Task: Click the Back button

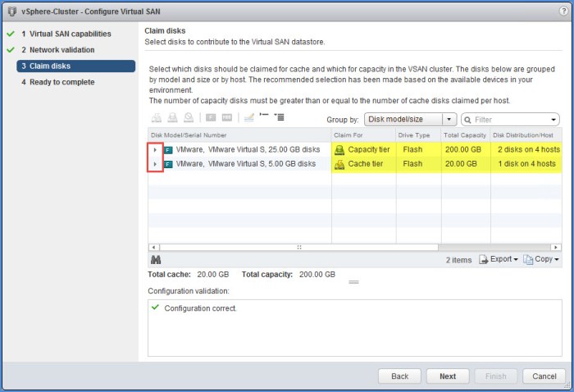Action: [399, 376]
